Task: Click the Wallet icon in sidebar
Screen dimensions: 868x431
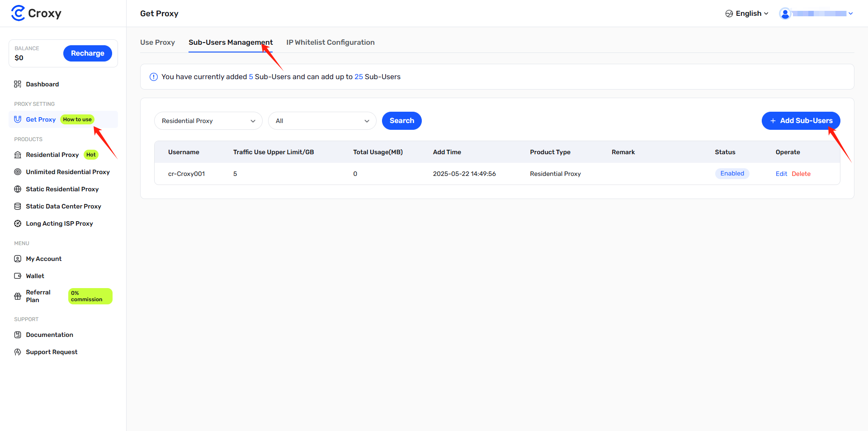Action: pos(18,276)
